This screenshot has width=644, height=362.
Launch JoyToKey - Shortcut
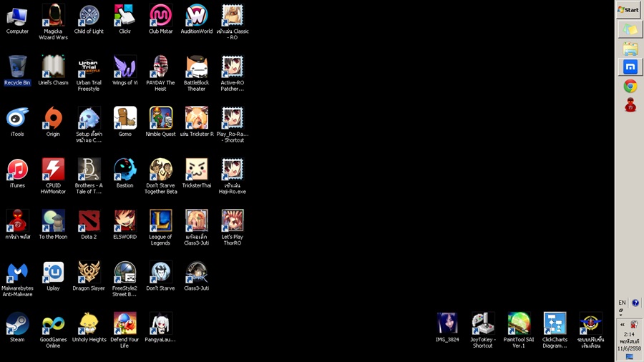pos(483,331)
